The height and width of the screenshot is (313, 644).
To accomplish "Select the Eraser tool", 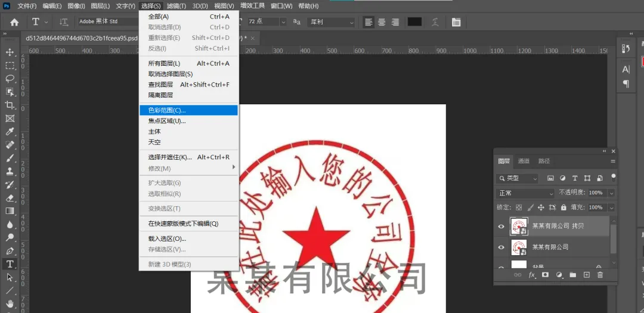I will pyautogui.click(x=10, y=197).
